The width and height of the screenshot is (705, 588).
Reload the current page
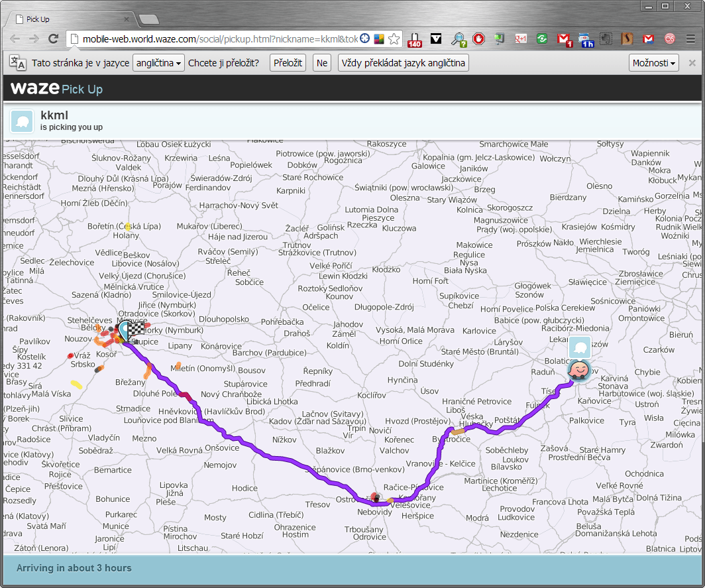pos(54,38)
